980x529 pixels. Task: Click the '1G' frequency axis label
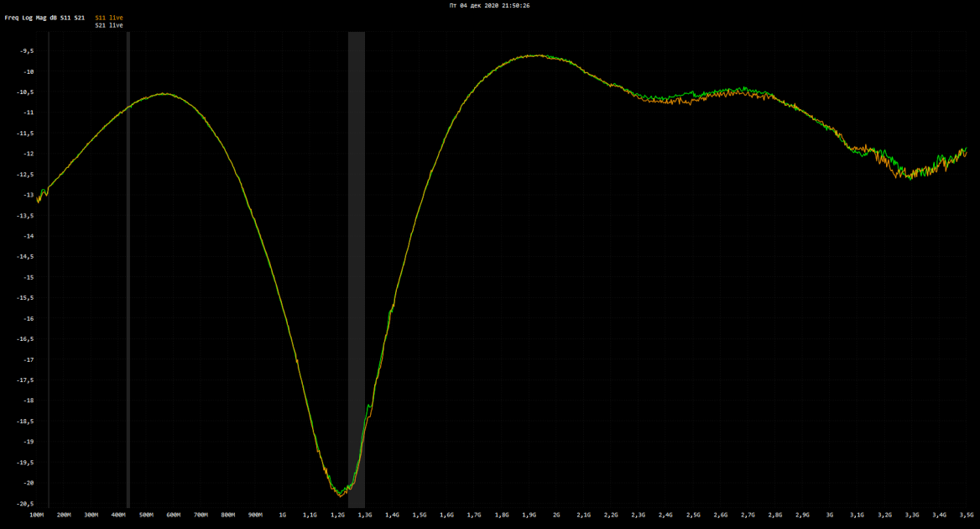pos(283,516)
